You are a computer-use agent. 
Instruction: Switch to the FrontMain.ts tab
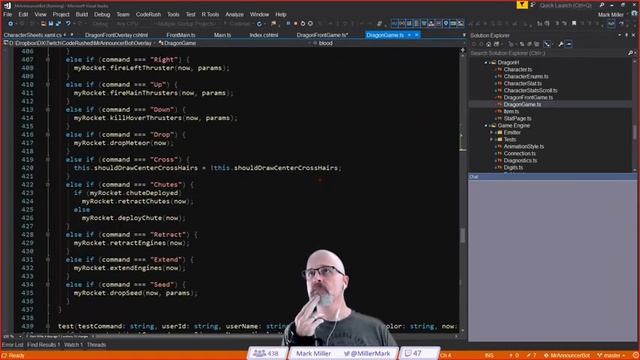tap(181, 35)
